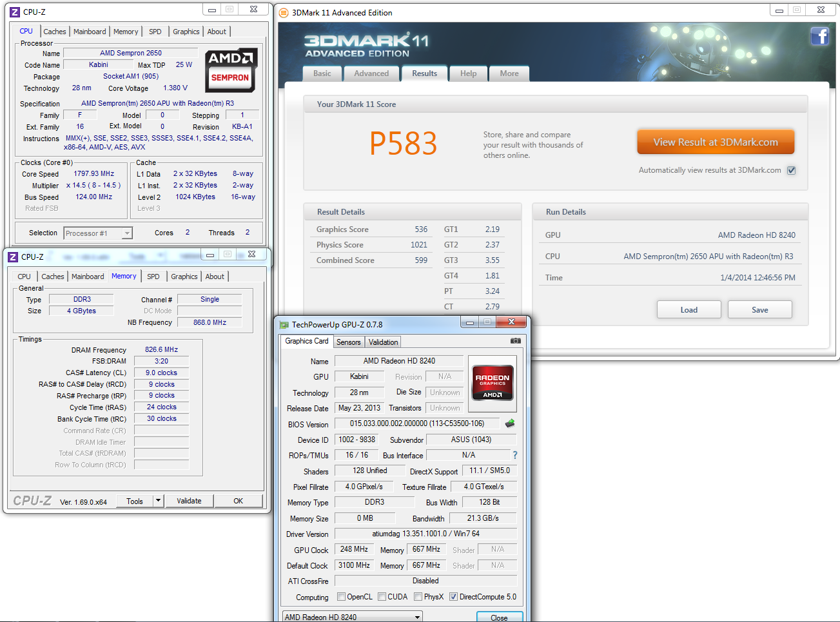The width and height of the screenshot is (840, 622).
Task: Open the Processor #1 selection dropdown
Action: coord(98,233)
